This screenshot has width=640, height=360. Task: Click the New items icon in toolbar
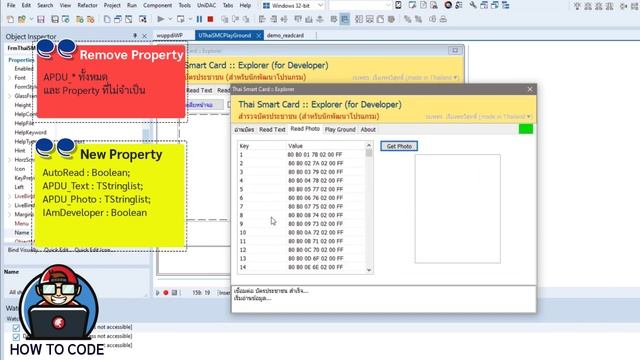(10, 19)
